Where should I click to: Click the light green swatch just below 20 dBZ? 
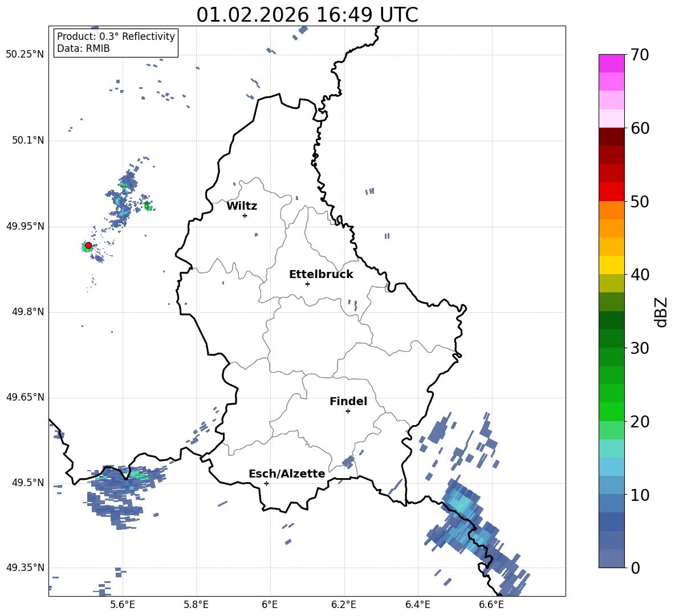click(x=611, y=430)
